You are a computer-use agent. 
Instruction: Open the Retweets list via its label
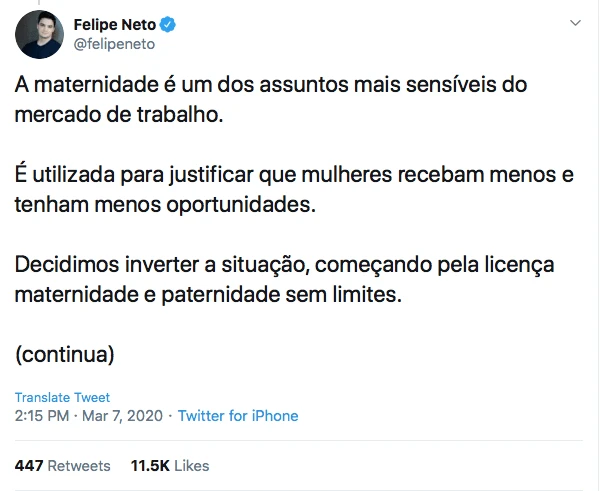click(79, 465)
